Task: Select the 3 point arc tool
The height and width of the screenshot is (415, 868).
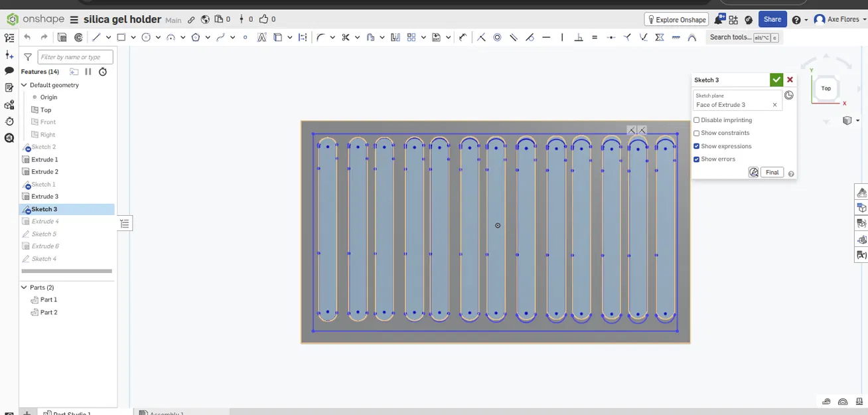Action: click(171, 37)
